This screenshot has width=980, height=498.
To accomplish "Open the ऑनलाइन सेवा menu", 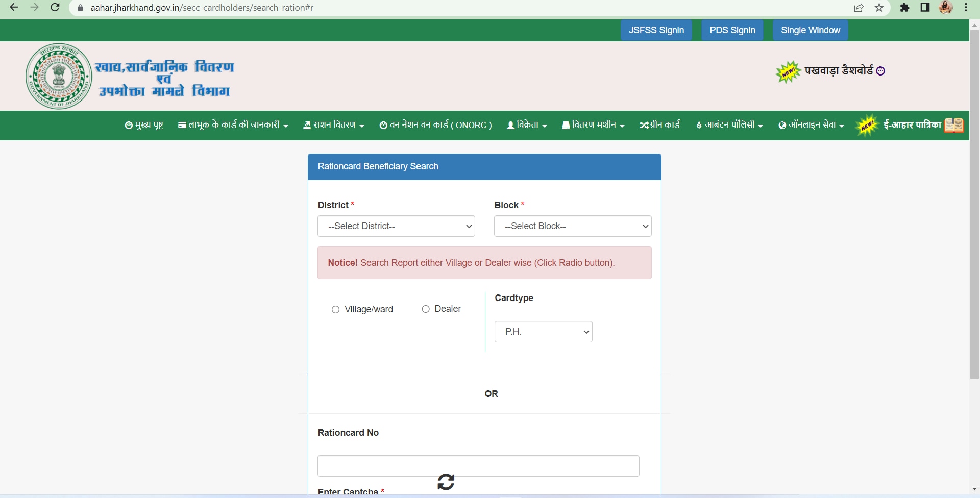I will tap(811, 125).
